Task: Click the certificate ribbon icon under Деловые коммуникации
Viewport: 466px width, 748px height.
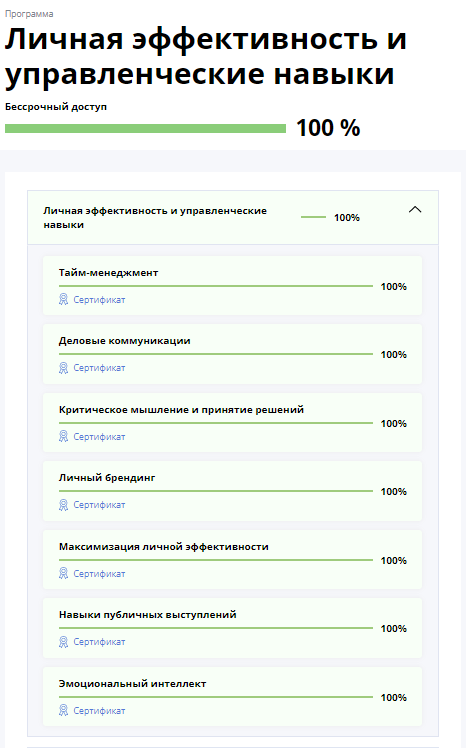Action: [63, 368]
